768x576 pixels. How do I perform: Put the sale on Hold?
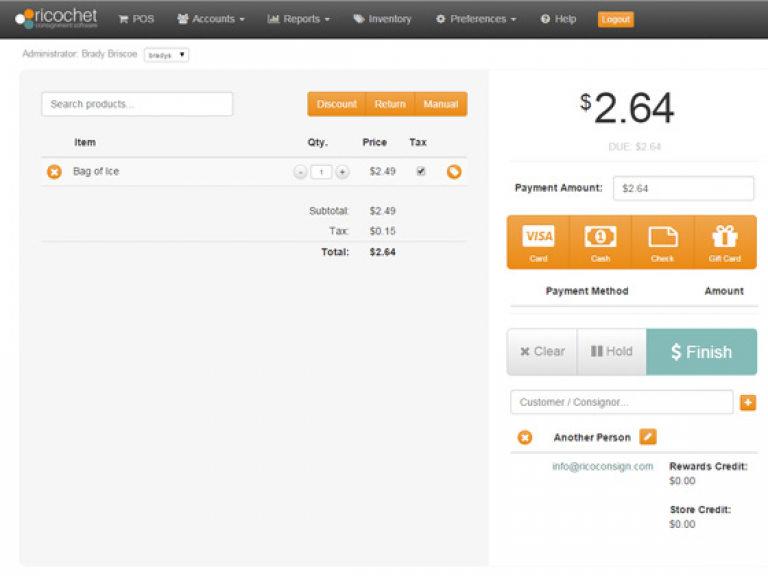[x=612, y=352]
